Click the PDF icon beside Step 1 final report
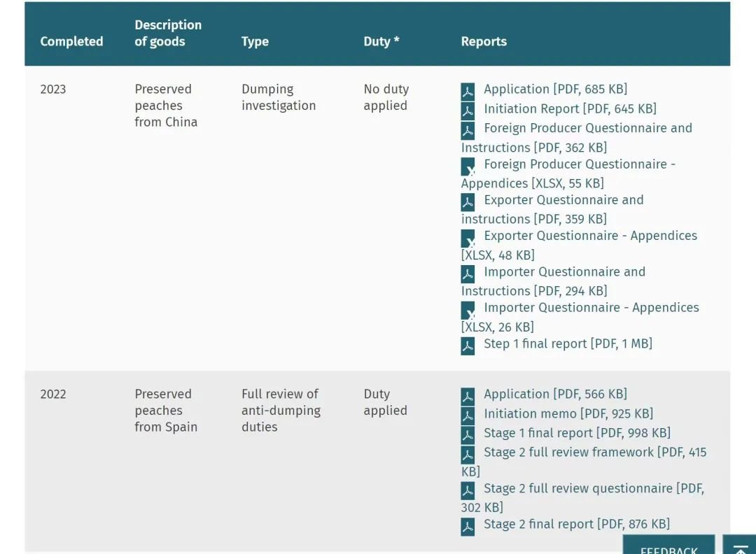756x554 pixels. tap(468, 346)
